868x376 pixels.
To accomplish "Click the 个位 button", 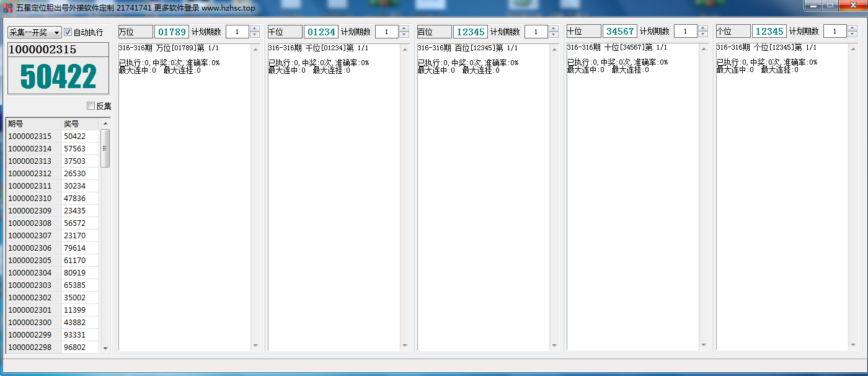I will coord(733,32).
